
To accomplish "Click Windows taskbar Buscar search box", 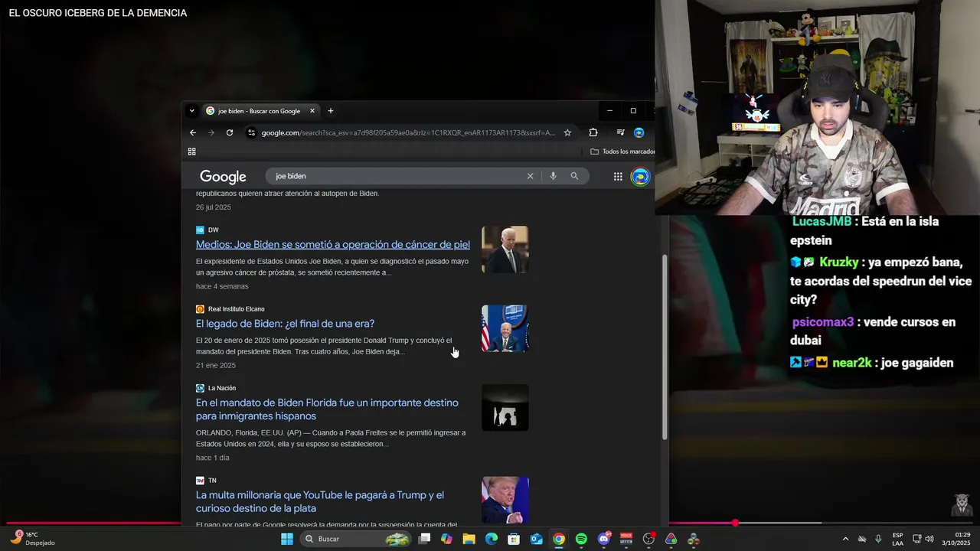I will (x=355, y=539).
